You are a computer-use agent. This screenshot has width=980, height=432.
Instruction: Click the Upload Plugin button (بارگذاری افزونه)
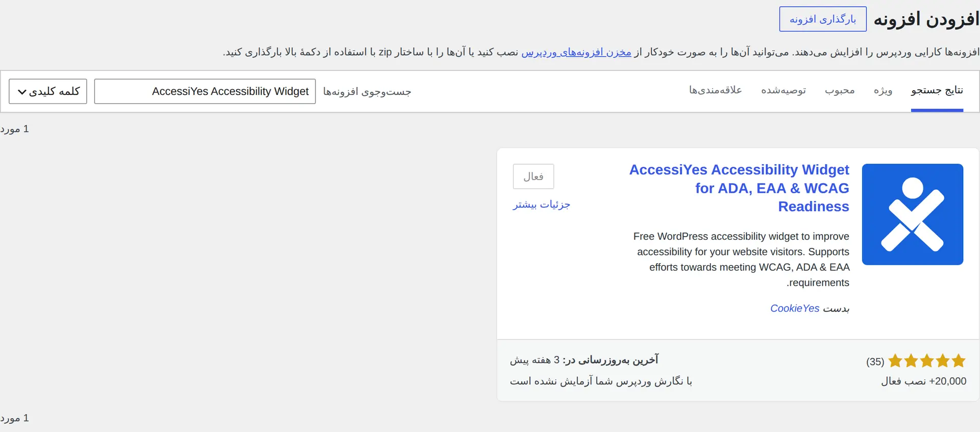(x=823, y=19)
